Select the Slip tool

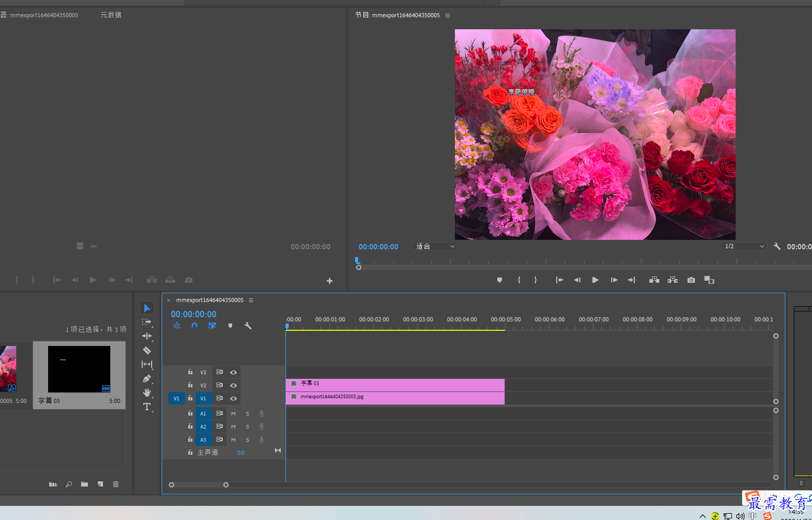coord(147,364)
